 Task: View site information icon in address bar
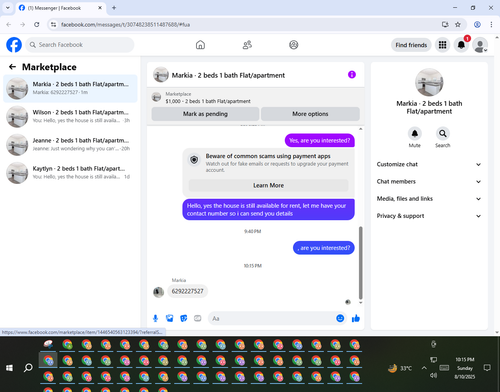coord(53,24)
